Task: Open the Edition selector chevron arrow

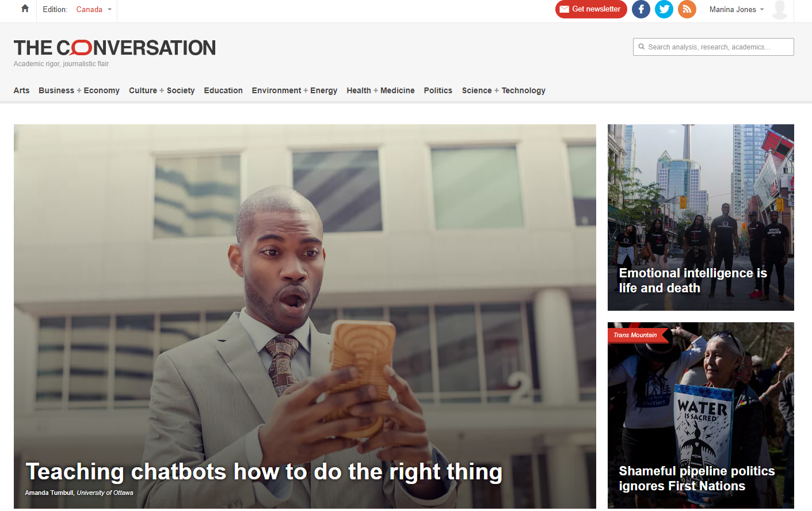Action: pos(109,9)
